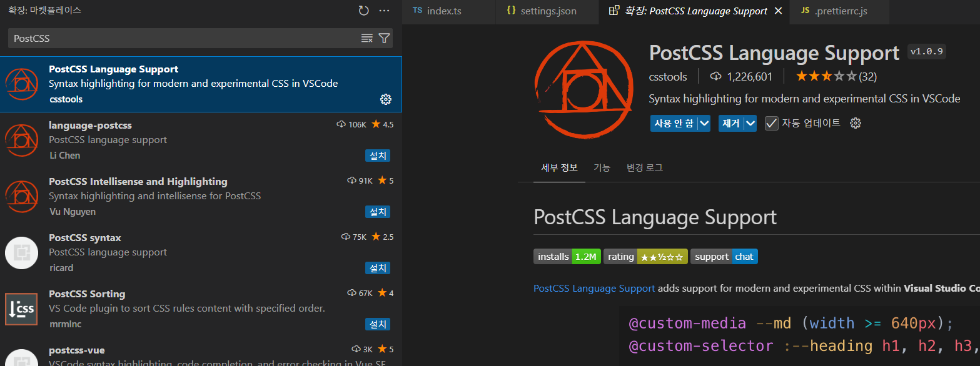Click the 1,226,601 install count
This screenshot has width=980, height=366.
pos(749,77)
